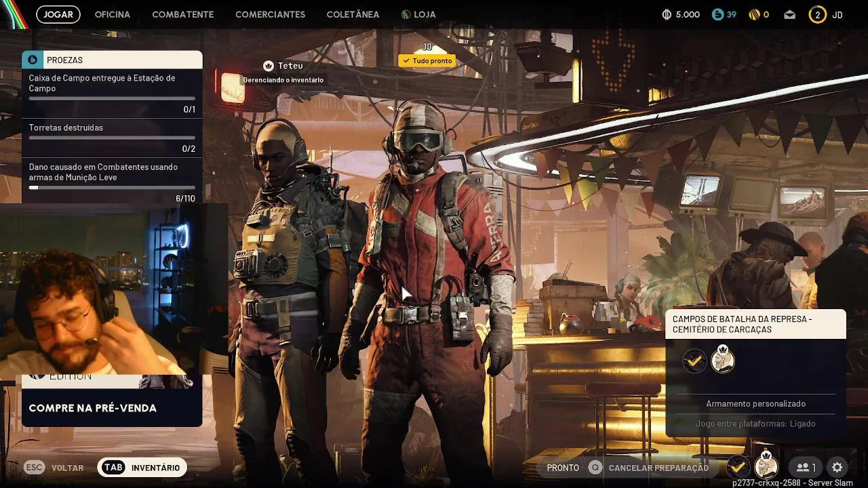Screen dimensions: 868x488
Task: Open the TAB INVENTÁRIO button
Action: (142, 468)
